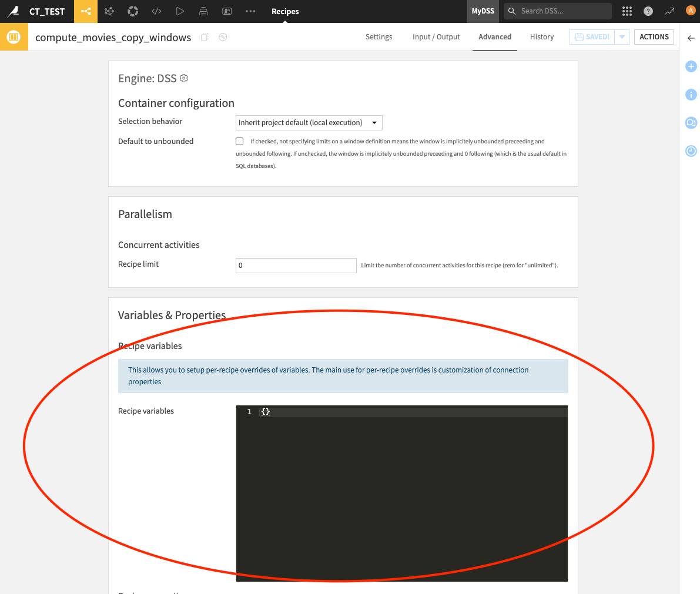Open the help question mark icon
Viewport: 700px width, 594px height.
tap(648, 11)
